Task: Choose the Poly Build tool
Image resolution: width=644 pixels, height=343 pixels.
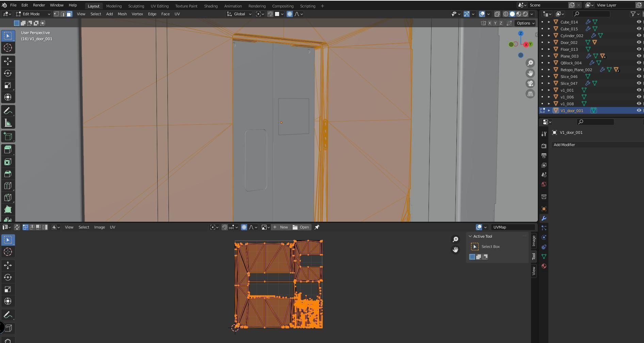Action: pos(8,209)
